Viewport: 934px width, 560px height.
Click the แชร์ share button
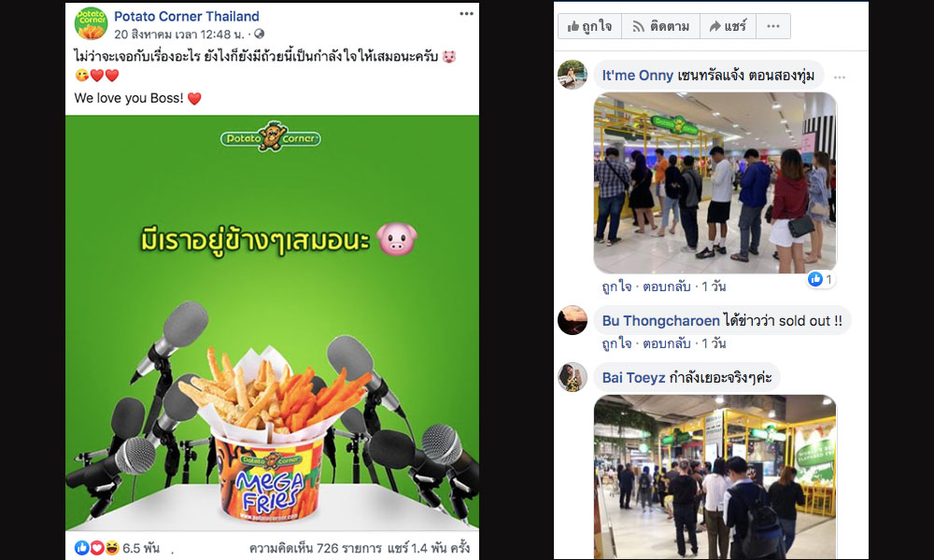tap(728, 26)
